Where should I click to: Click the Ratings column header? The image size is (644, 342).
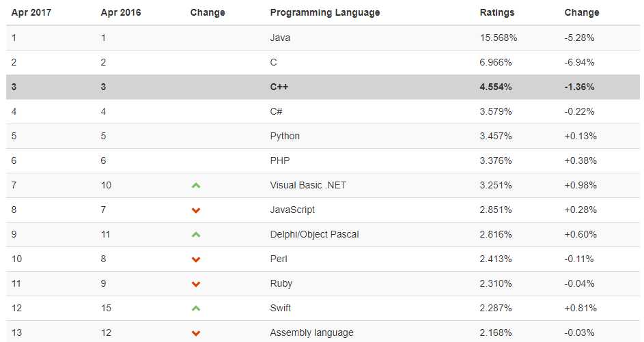497,12
